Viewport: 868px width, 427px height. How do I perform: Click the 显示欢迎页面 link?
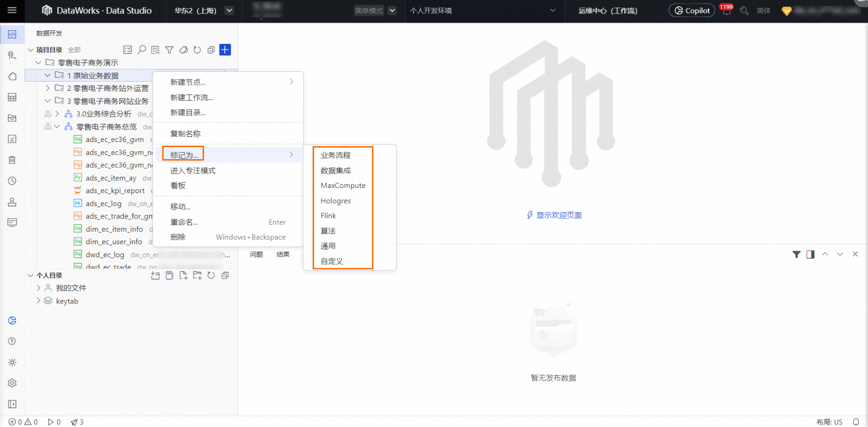559,215
